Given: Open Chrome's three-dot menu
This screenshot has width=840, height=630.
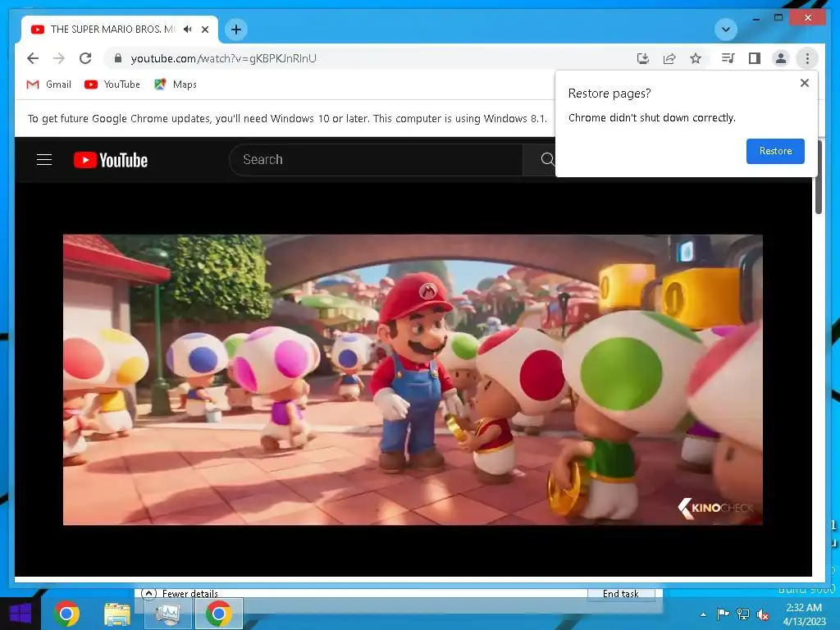Looking at the screenshot, I should pyautogui.click(x=807, y=58).
